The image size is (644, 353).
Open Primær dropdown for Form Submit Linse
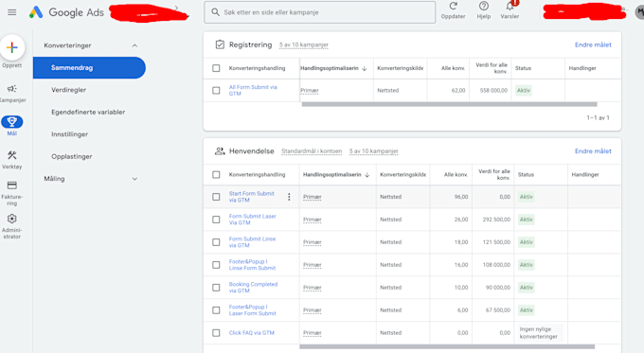(x=313, y=242)
